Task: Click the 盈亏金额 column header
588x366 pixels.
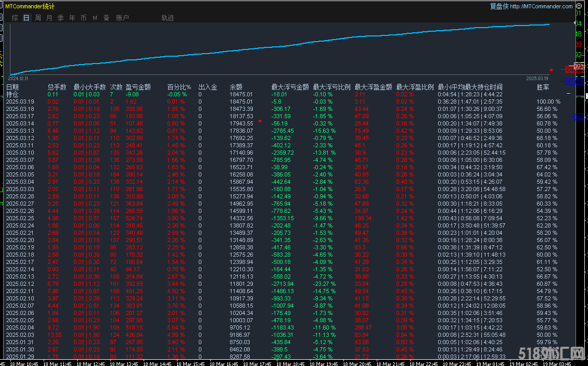Action: click(x=138, y=87)
